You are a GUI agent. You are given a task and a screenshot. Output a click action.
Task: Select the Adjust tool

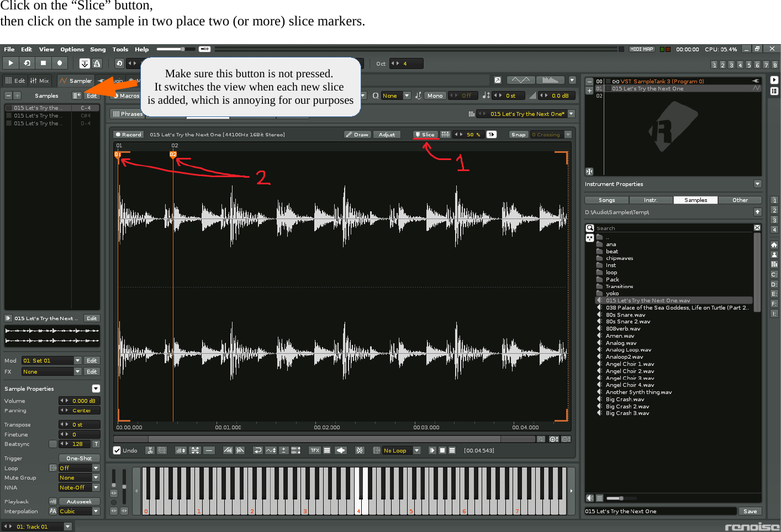tap(387, 134)
